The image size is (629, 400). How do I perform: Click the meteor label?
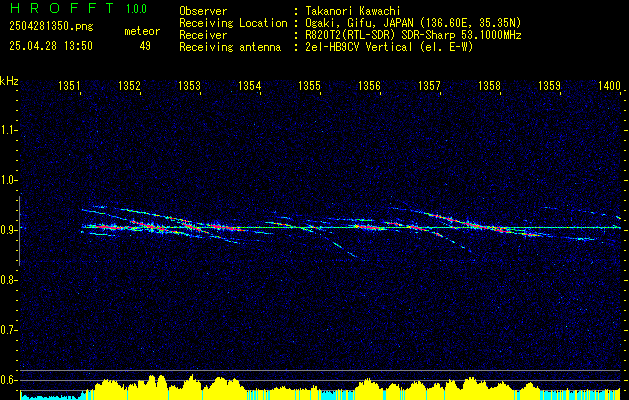(142, 31)
